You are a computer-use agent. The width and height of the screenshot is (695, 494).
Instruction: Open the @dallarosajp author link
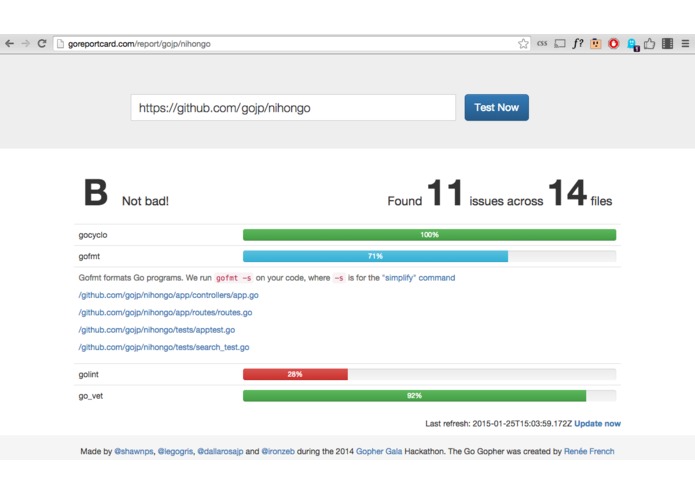tap(220, 451)
